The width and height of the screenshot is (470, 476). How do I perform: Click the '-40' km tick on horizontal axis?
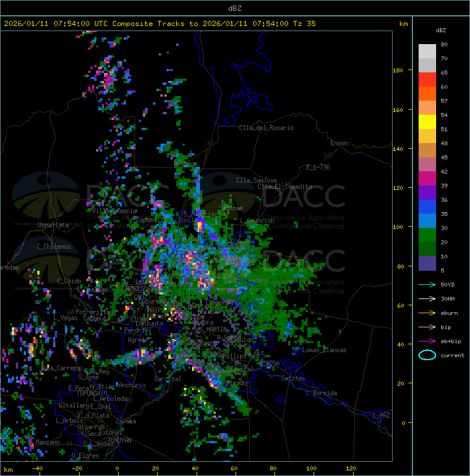tap(37, 469)
